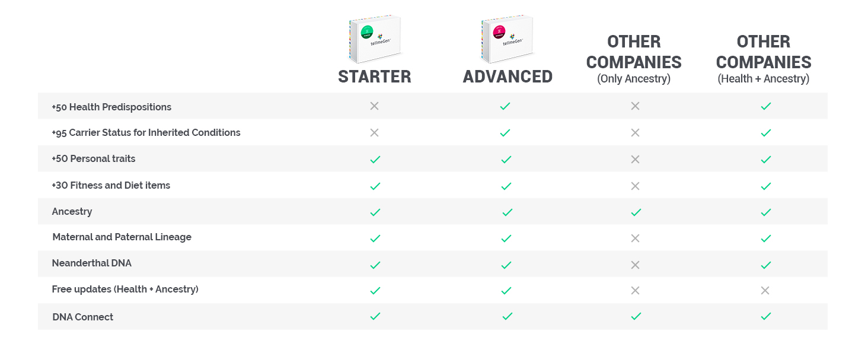Click the Advanced kit box image
The height and width of the screenshot is (356, 868).
point(506,39)
